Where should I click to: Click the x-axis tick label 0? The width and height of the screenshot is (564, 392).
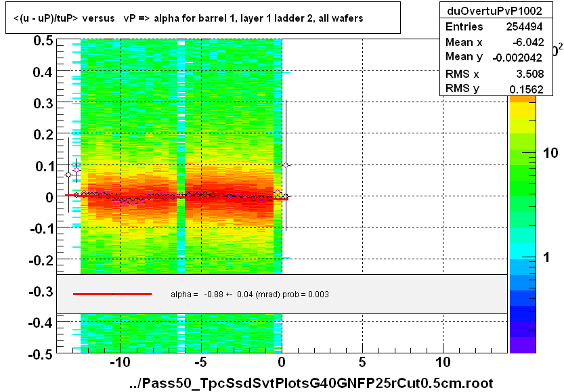point(282,362)
